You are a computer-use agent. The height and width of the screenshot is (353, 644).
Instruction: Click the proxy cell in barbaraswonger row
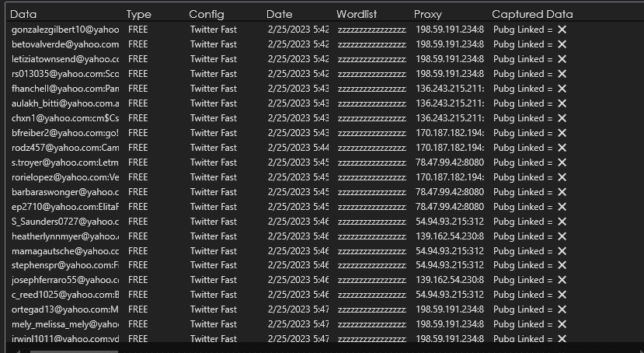coord(450,192)
